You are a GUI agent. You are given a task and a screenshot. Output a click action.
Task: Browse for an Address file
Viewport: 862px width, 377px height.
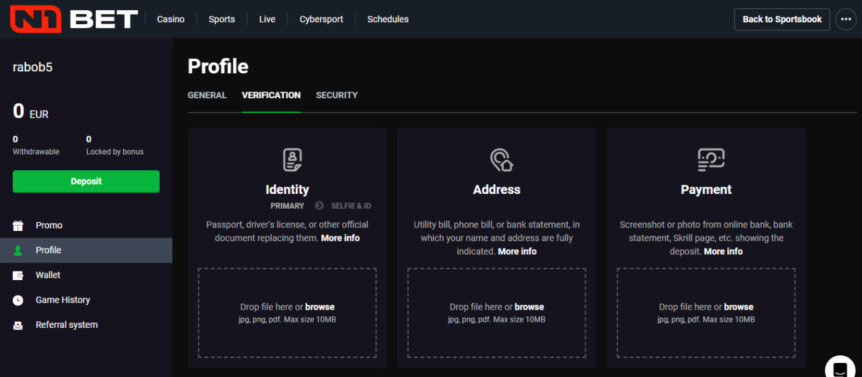(x=529, y=307)
